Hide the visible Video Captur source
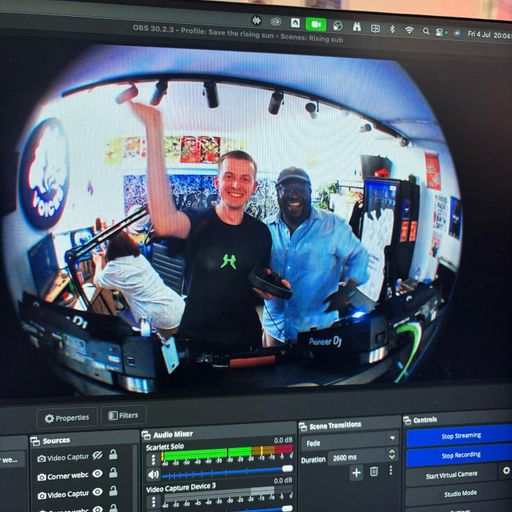 (x=97, y=492)
